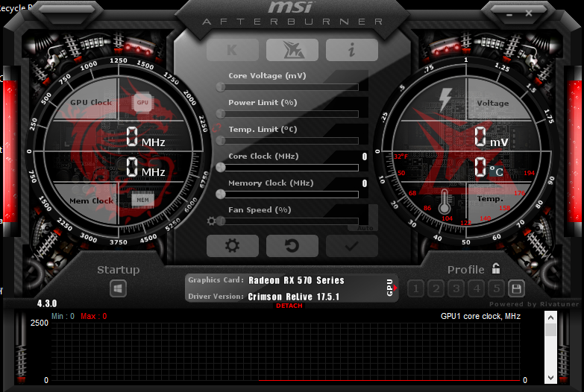The width and height of the screenshot is (584, 392).
Task: Click the MSI fighter jet logo button
Action: pyautogui.click(x=292, y=50)
